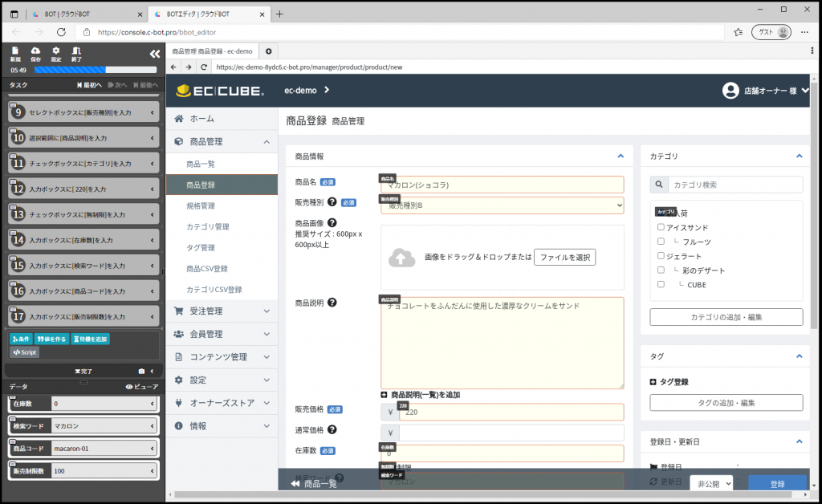Check the アイスサンド category checkbox

(x=661, y=227)
